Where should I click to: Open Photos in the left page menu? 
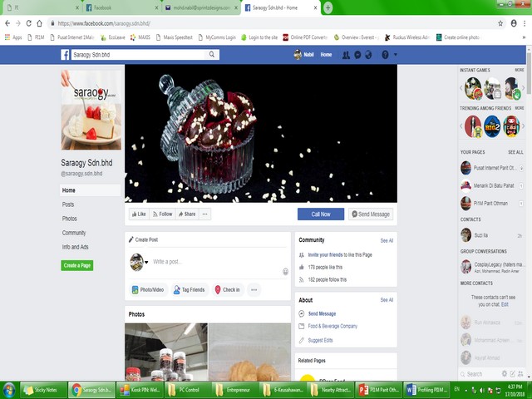pyautogui.click(x=70, y=219)
